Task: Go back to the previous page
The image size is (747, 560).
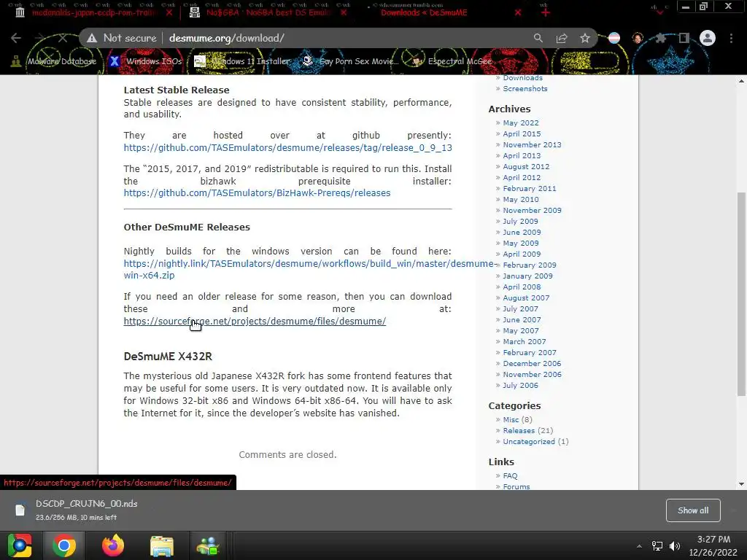Action: pyautogui.click(x=16, y=38)
